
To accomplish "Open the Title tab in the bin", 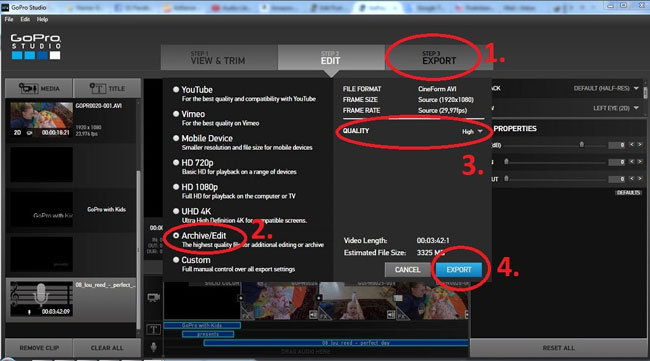I will pos(107,88).
